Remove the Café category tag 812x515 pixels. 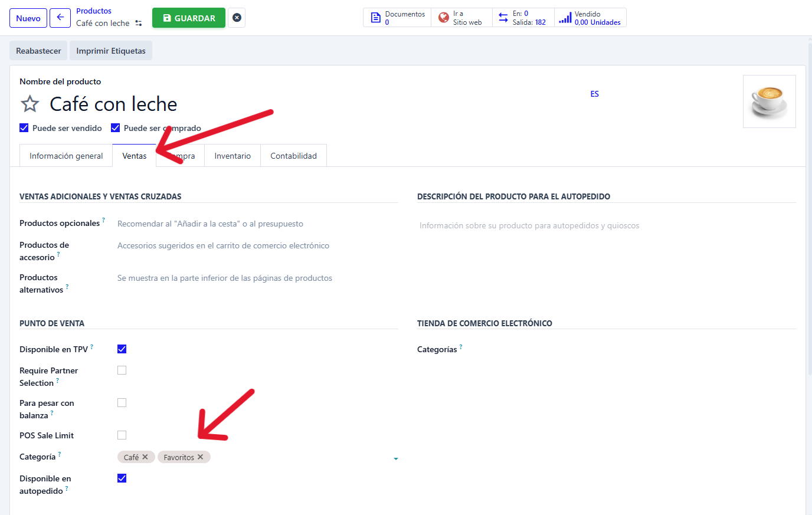pyautogui.click(x=145, y=457)
